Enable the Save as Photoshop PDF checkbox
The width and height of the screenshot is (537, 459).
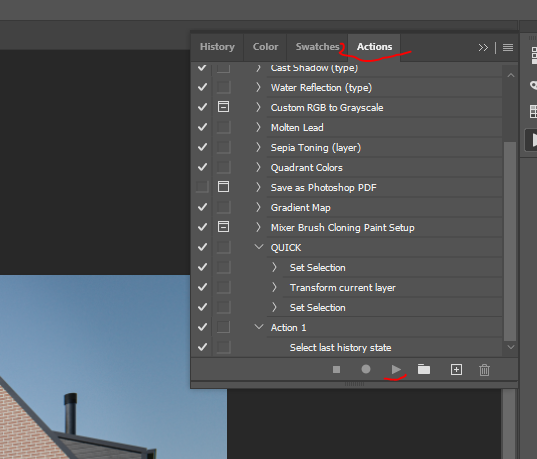202,187
